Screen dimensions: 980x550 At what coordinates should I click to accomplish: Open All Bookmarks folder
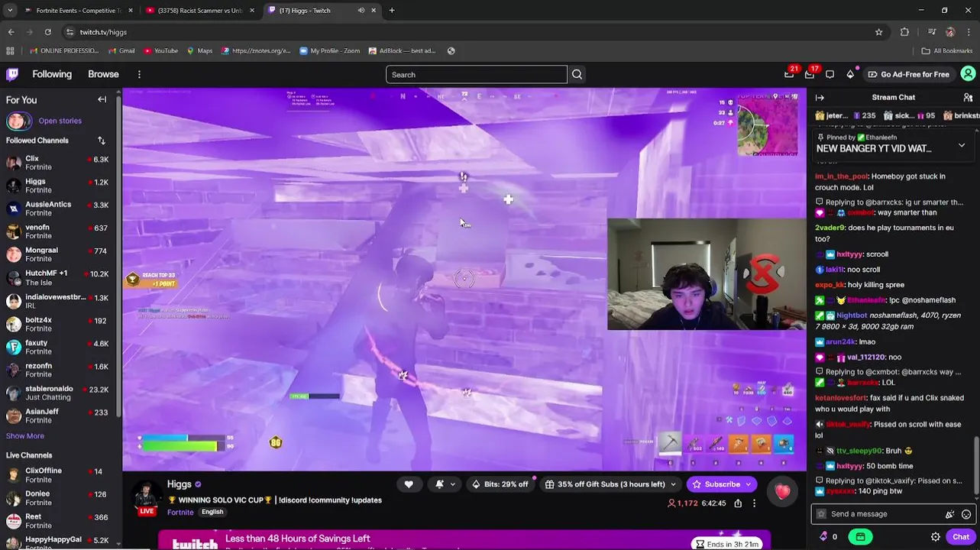(947, 51)
